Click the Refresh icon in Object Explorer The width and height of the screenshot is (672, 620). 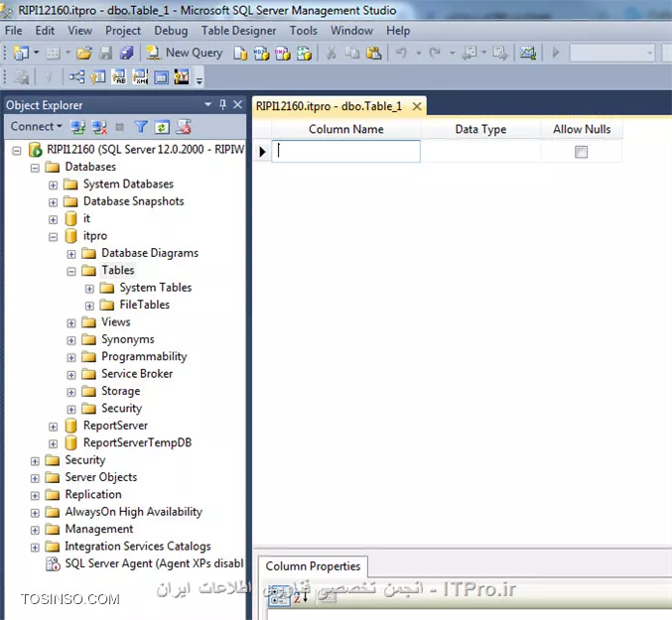coord(162,127)
